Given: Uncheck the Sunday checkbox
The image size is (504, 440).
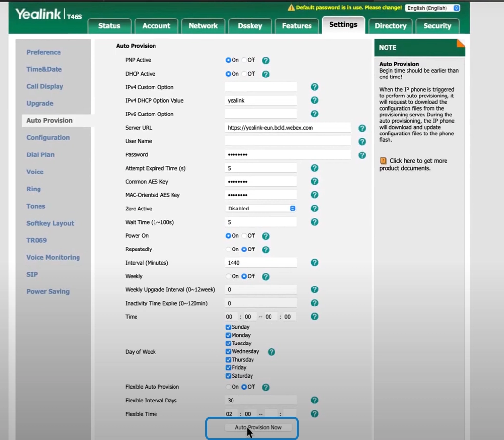Looking at the screenshot, I should [x=228, y=327].
